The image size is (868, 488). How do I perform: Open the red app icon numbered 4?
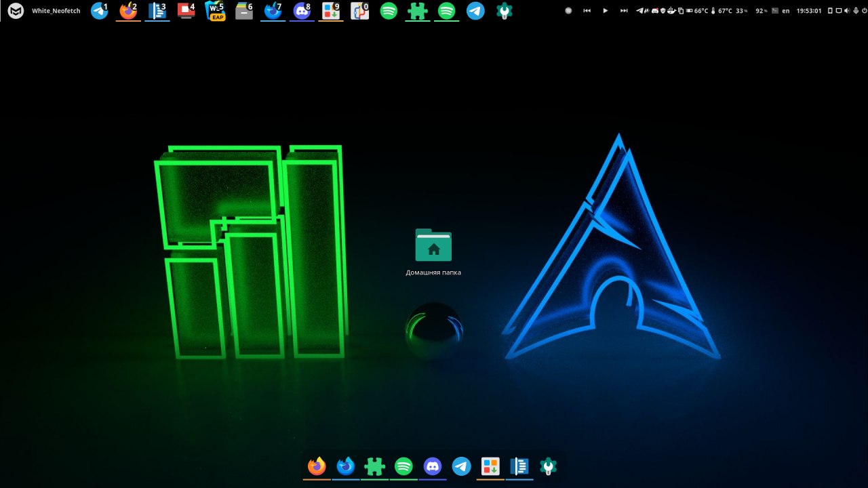tap(186, 11)
